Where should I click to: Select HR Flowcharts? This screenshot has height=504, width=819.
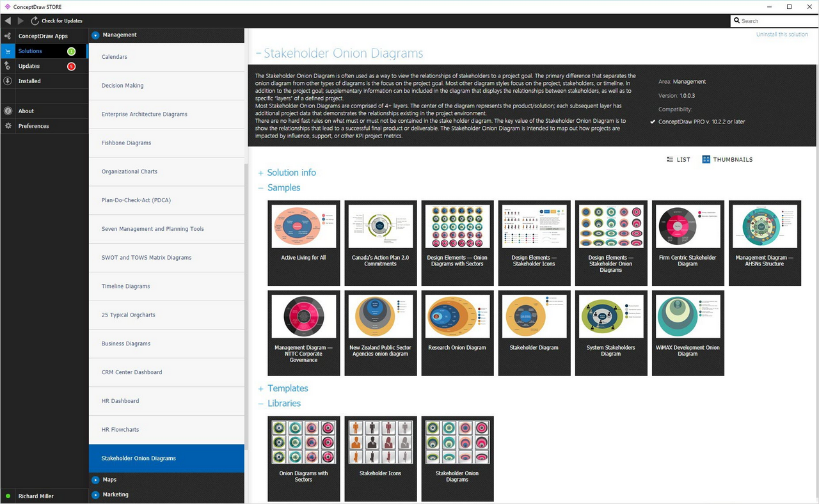[166, 430]
